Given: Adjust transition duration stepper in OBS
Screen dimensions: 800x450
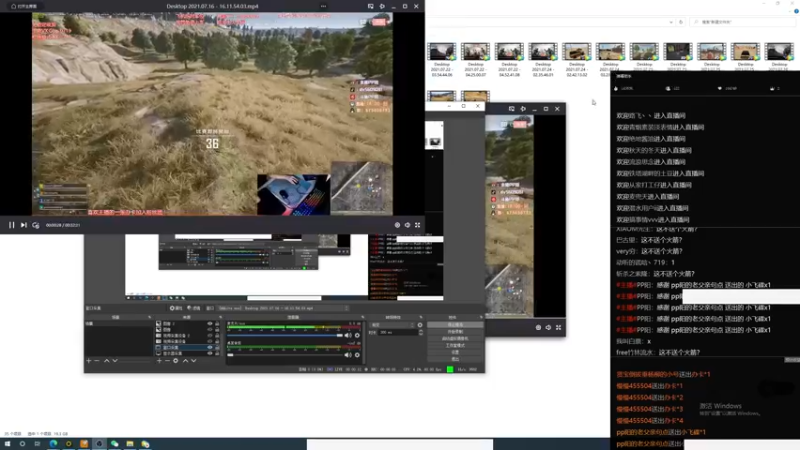Looking at the screenshot, I should coord(421,332).
